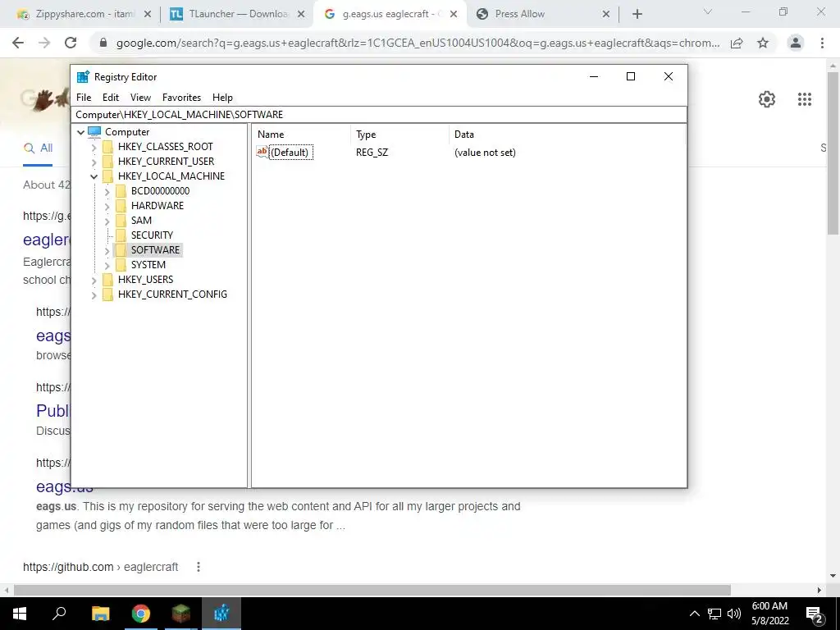Bookmark this page with the star
The image size is (840, 630).
pos(763,43)
